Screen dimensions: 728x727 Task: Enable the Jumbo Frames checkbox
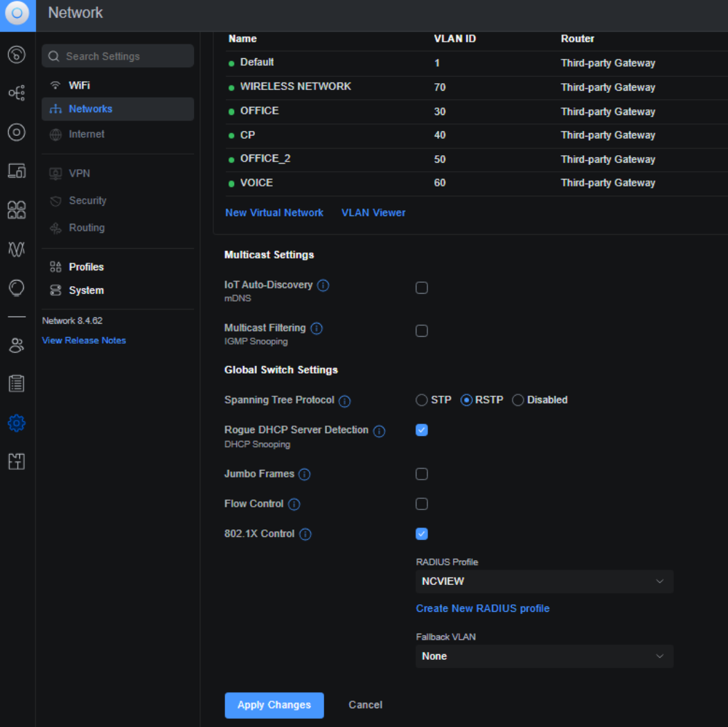pyautogui.click(x=422, y=474)
